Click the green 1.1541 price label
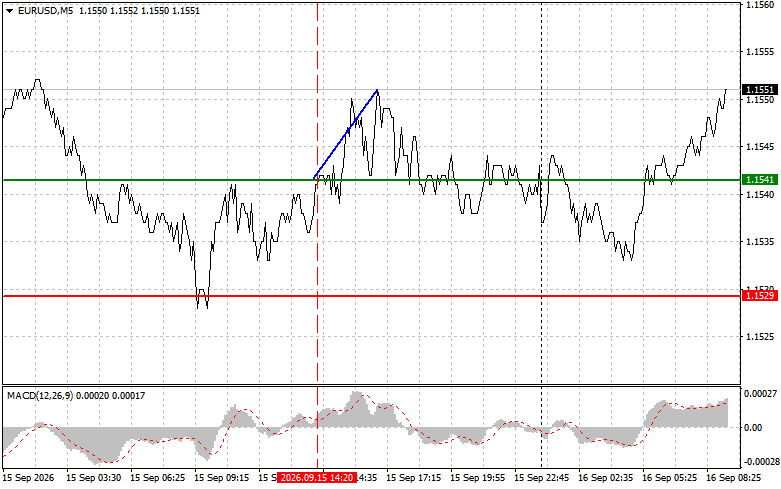 pos(760,180)
